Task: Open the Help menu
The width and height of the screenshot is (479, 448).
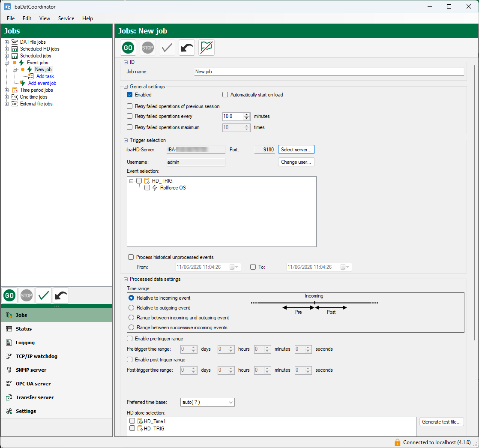Action: [x=87, y=18]
